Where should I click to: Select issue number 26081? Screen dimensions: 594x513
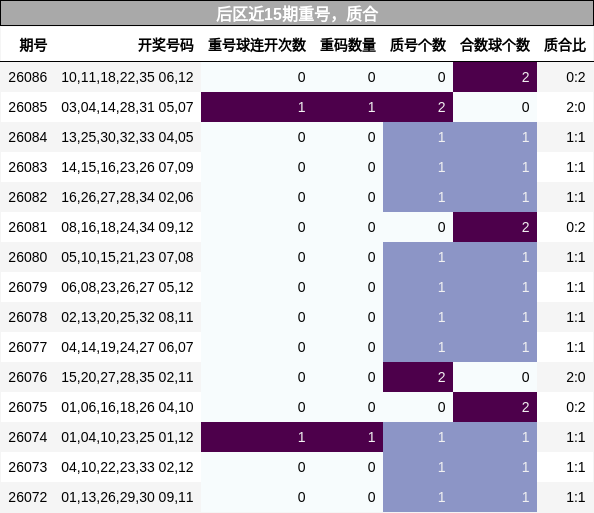[x=28, y=227]
